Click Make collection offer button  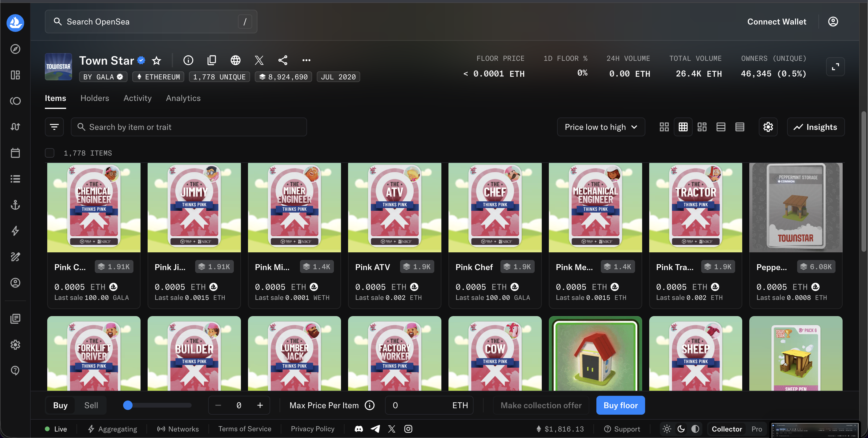541,405
